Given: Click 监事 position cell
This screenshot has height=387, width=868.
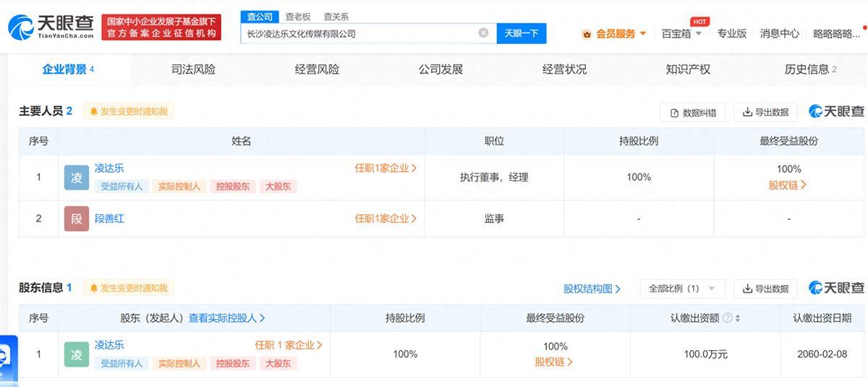Looking at the screenshot, I should point(494,218).
